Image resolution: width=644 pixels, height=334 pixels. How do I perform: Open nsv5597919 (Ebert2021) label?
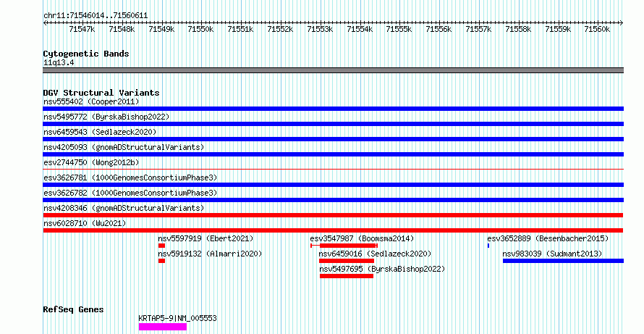coord(206,238)
